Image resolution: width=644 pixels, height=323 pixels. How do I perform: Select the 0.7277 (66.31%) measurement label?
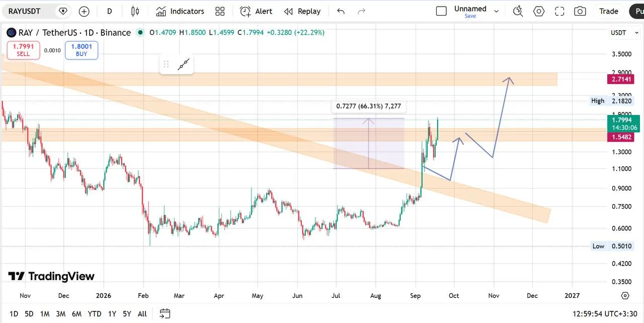point(369,106)
